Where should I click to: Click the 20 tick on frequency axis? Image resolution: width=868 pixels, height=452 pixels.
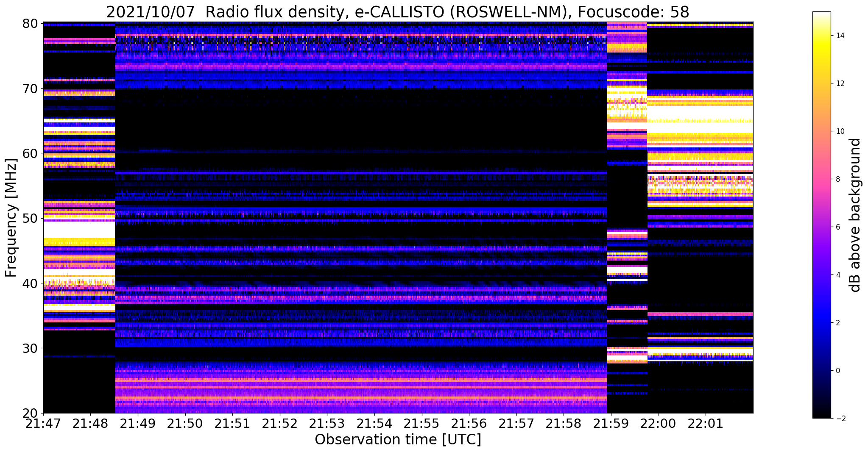click(30, 413)
